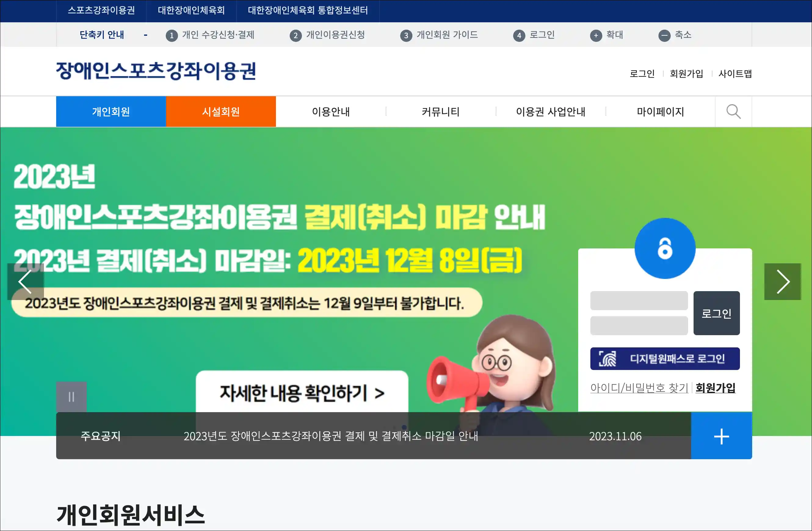Select shortcut 4 로그인
The height and width of the screenshot is (531, 812).
coord(534,35)
